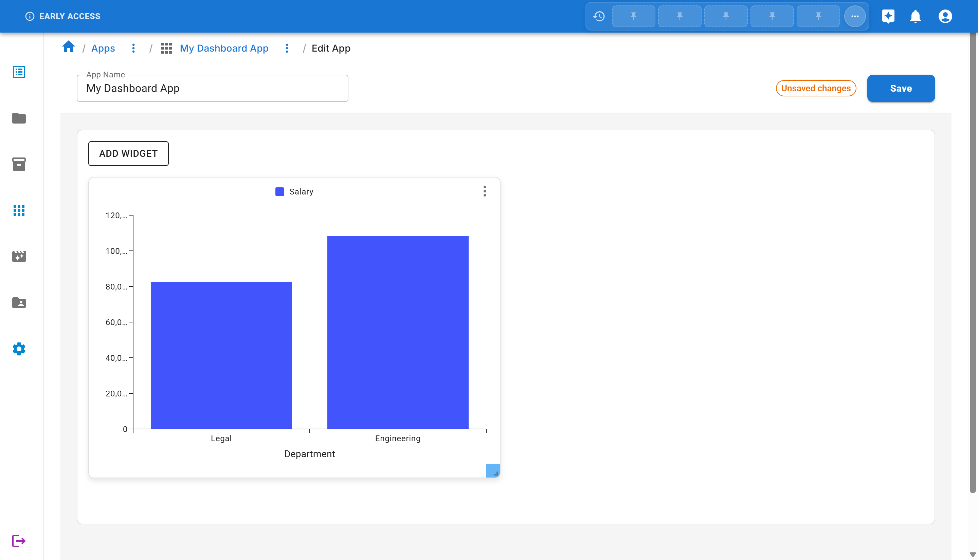The height and width of the screenshot is (560, 978).
Task: Open the archive box icon in sidebar
Action: [x=19, y=164]
